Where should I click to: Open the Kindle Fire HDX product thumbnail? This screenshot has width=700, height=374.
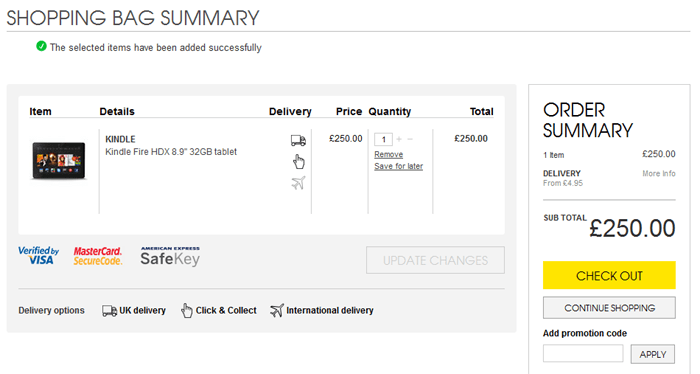tap(58, 161)
